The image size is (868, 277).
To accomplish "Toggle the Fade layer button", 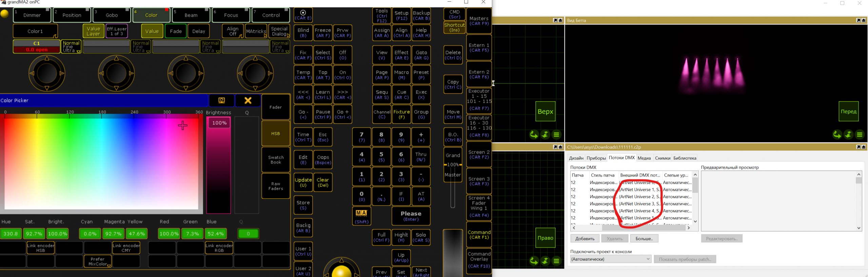I will (x=176, y=31).
